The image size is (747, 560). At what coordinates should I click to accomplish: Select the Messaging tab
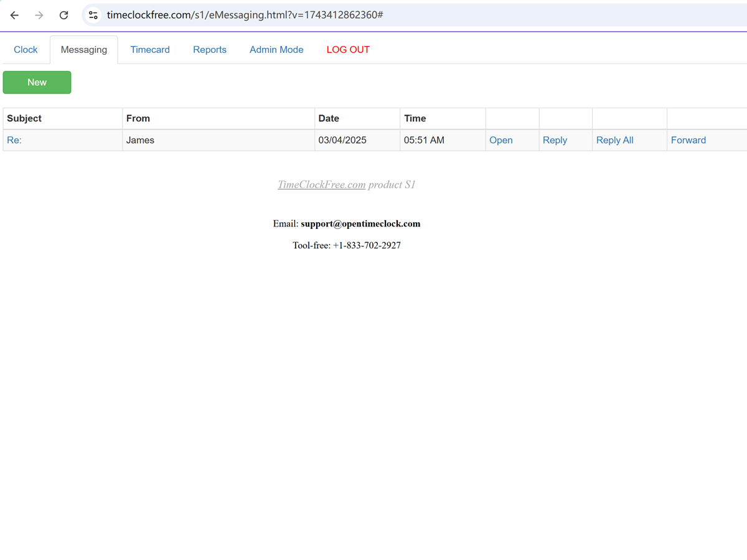(84, 50)
